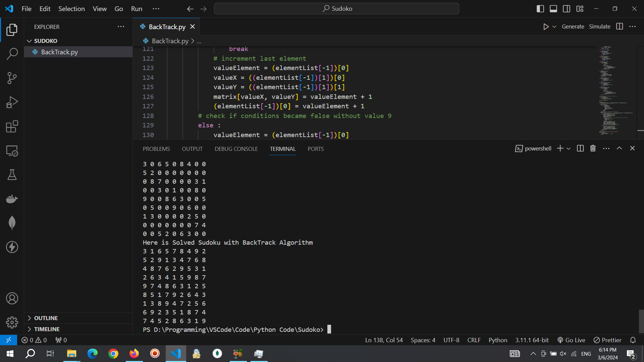Click Ln 138, Col 54 go to line
This screenshot has width=644, height=362.
pyautogui.click(x=384, y=340)
